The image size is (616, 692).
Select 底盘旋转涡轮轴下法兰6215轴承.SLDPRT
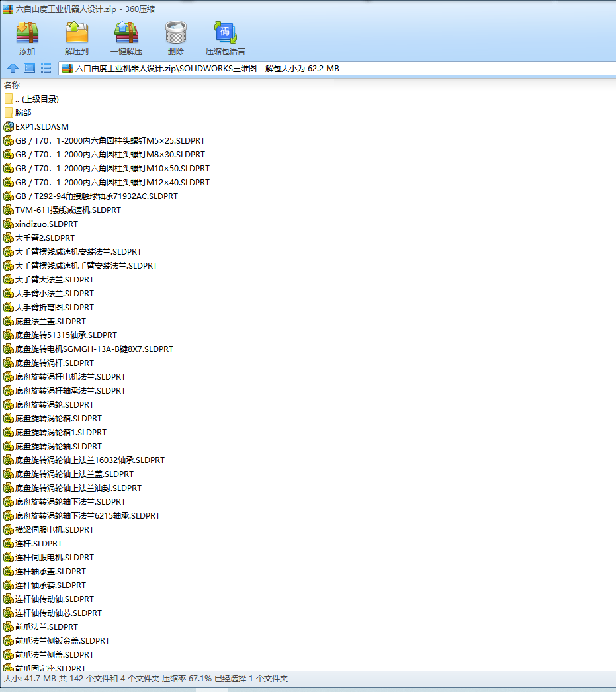(x=82, y=516)
